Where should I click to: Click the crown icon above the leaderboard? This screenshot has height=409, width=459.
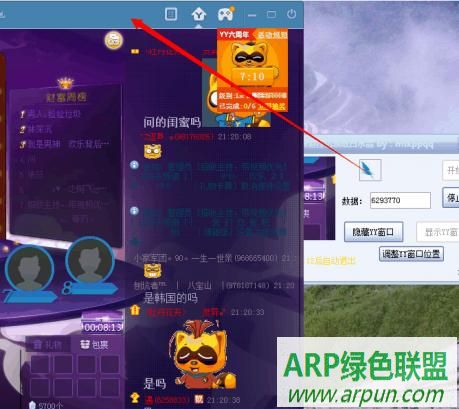pyautogui.click(x=65, y=83)
